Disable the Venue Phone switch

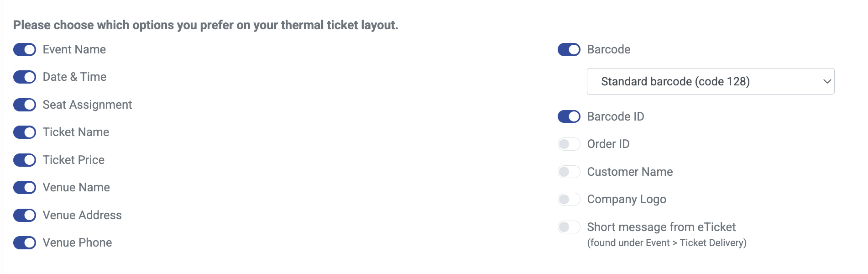click(x=25, y=243)
